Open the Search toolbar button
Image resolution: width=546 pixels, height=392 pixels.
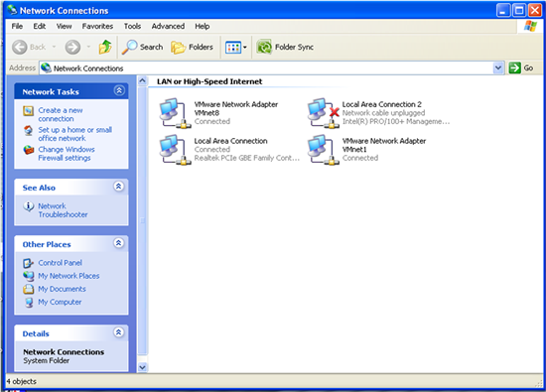pos(142,47)
